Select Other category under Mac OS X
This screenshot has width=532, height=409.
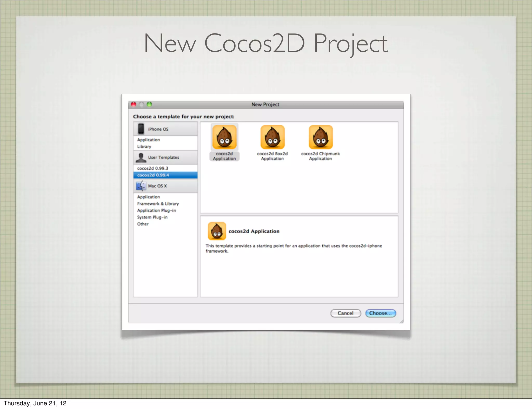point(165,224)
